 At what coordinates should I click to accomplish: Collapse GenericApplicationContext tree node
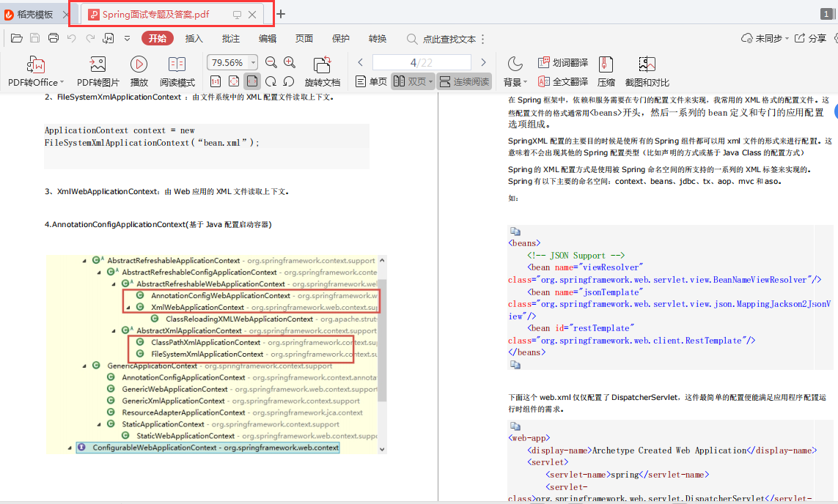point(84,366)
